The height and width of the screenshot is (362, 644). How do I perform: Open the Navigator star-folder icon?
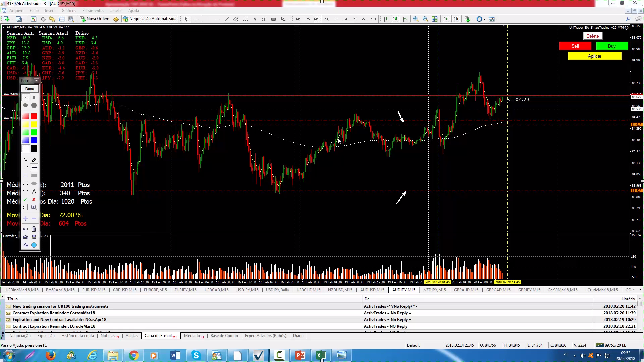(52, 19)
